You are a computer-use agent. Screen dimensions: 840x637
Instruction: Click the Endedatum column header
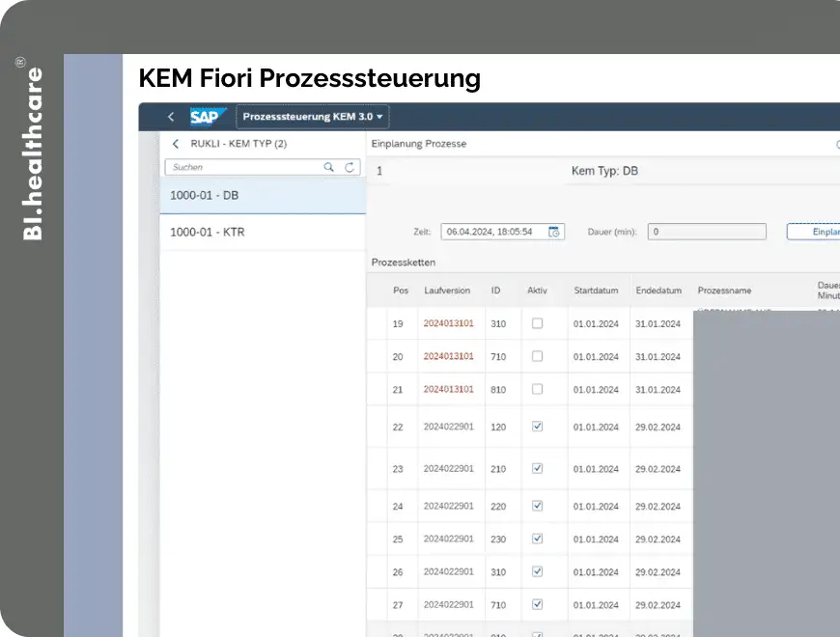[658, 291]
